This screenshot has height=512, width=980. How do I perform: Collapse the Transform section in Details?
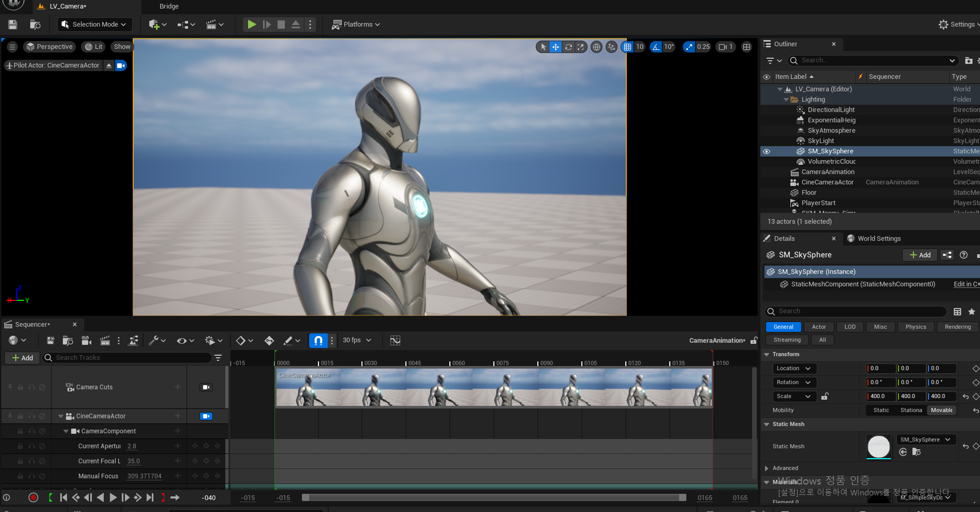(767, 354)
